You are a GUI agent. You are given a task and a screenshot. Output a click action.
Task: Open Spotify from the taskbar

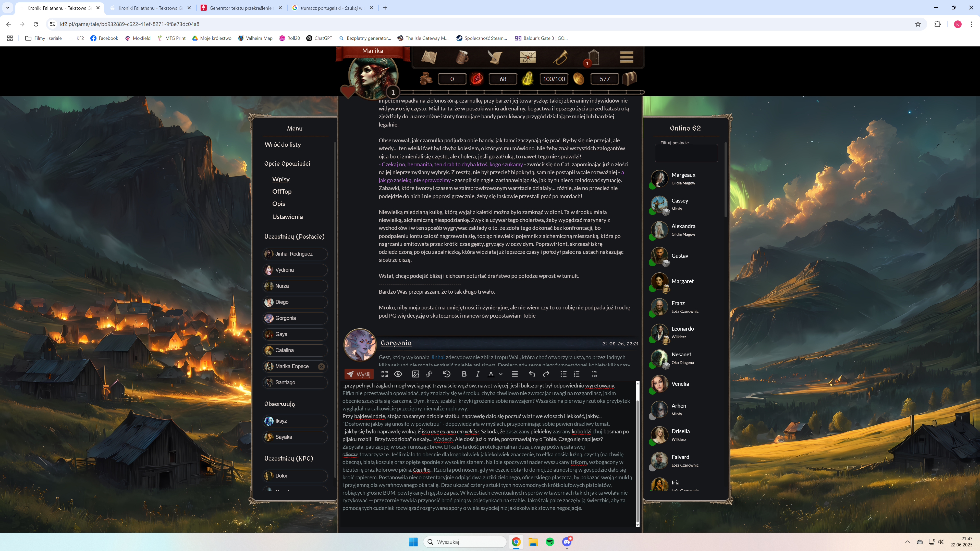(550, 542)
